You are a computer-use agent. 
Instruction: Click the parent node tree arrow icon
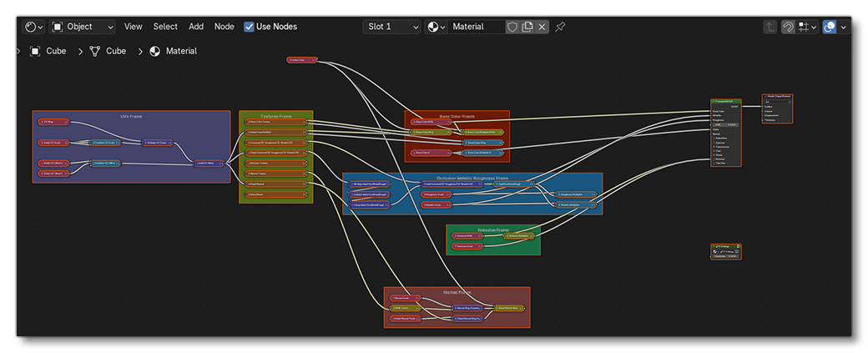pos(770,27)
